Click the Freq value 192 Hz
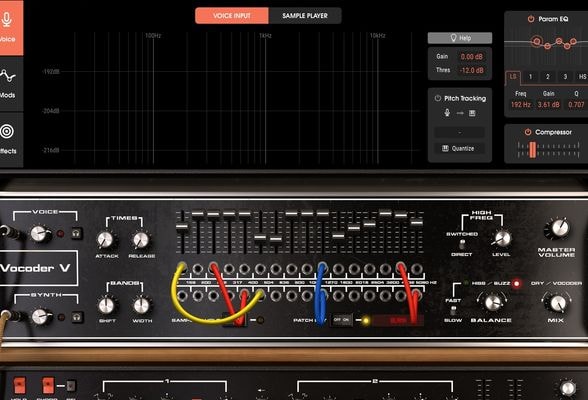Screen dimensions: 588x400 click(x=521, y=105)
